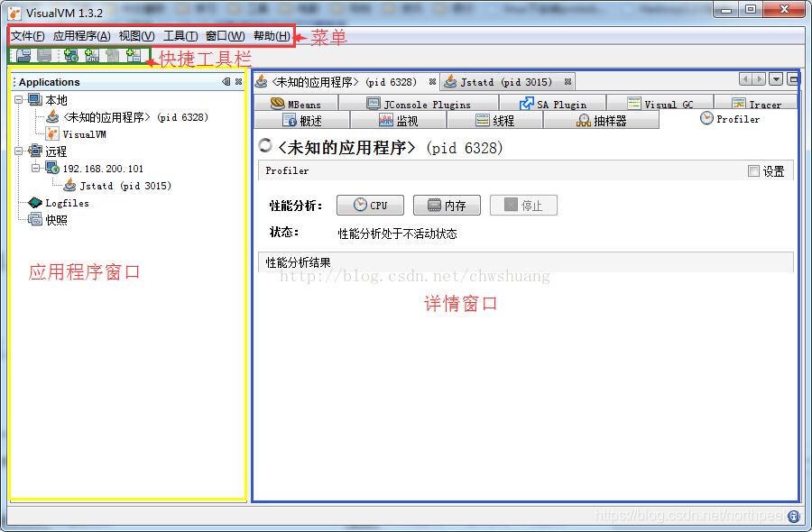Close the <未知的应用程序> (pid 6328) document tab
Screen dimensions: 812x532
click(432, 82)
